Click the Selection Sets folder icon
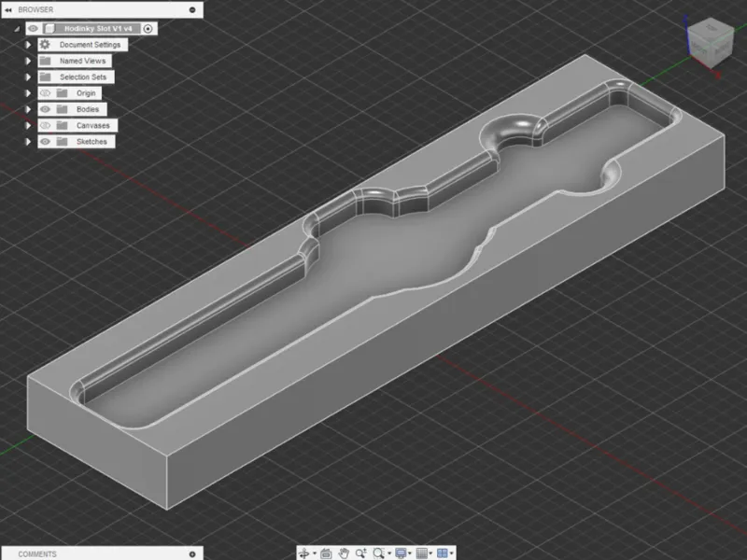747x560 pixels. pyautogui.click(x=45, y=77)
